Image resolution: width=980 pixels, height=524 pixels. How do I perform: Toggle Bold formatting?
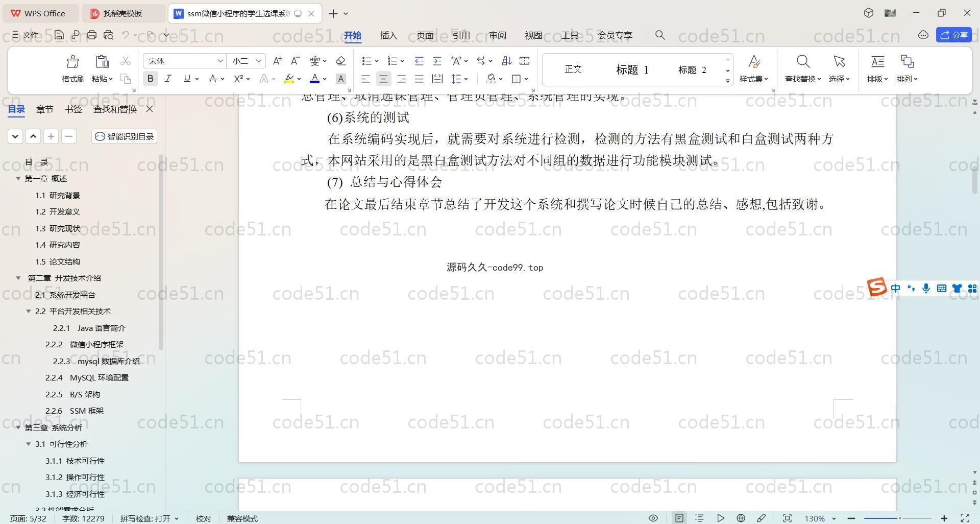(150, 79)
